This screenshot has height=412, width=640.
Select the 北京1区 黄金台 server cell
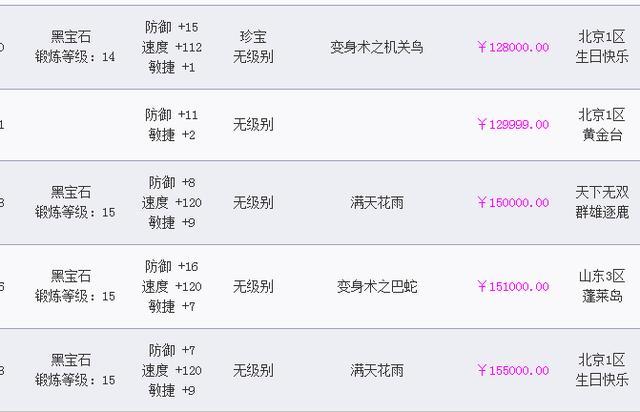point(602,125)
